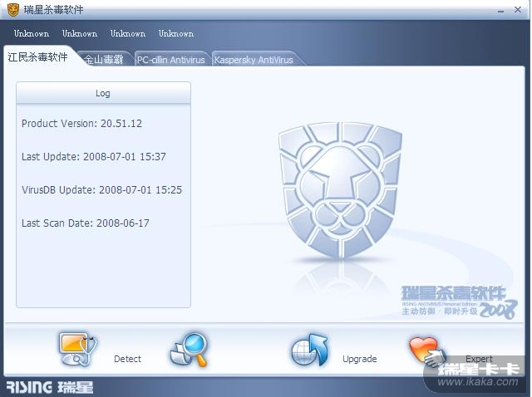Click the globe with arrow upgrade icon
532x397 pixels.
310,350
